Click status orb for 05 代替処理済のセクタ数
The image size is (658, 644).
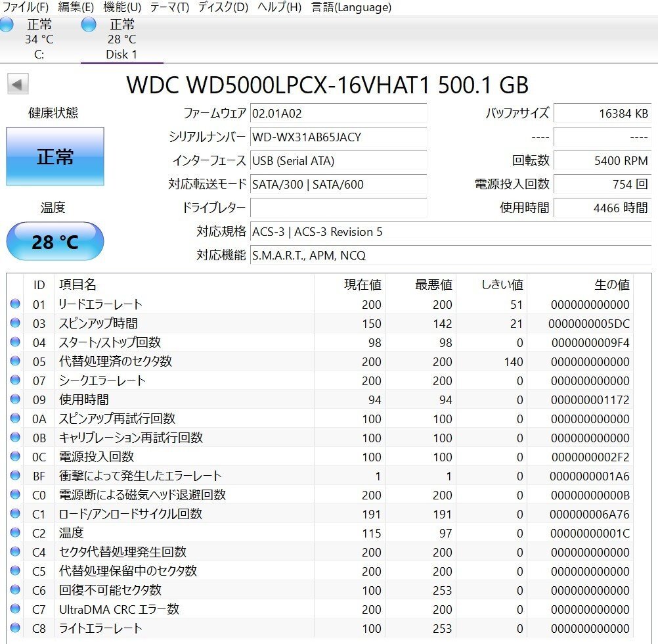pos(15,361)
